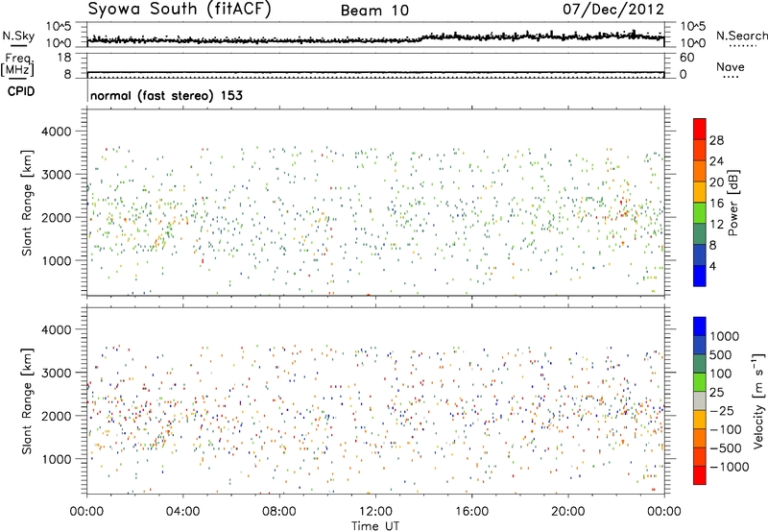Click the date '07/Dec/2012'
This screenshot has height=532, width=768.
(613, 10)
